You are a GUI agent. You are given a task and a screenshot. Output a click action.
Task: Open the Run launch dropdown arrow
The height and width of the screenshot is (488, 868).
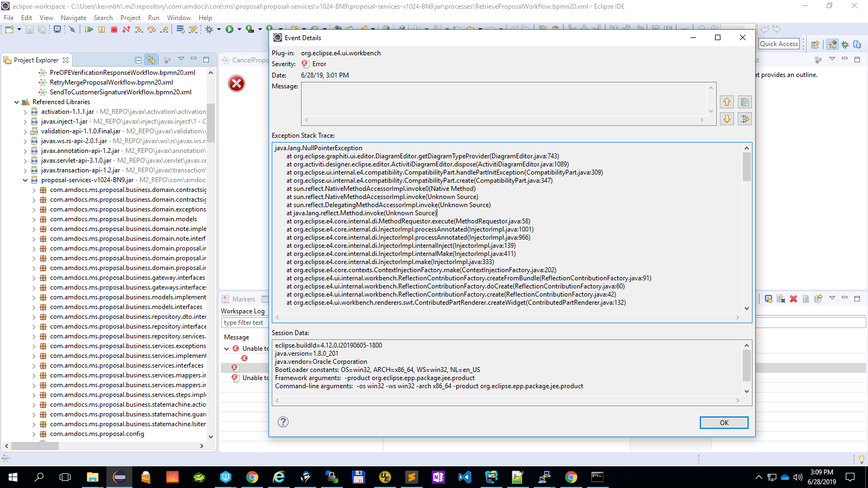click(x=239, y=29)
